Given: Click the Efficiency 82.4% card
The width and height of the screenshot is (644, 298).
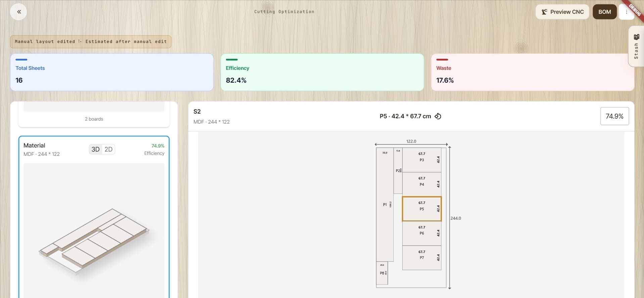Looking at the screenshot, I should 322,72.
